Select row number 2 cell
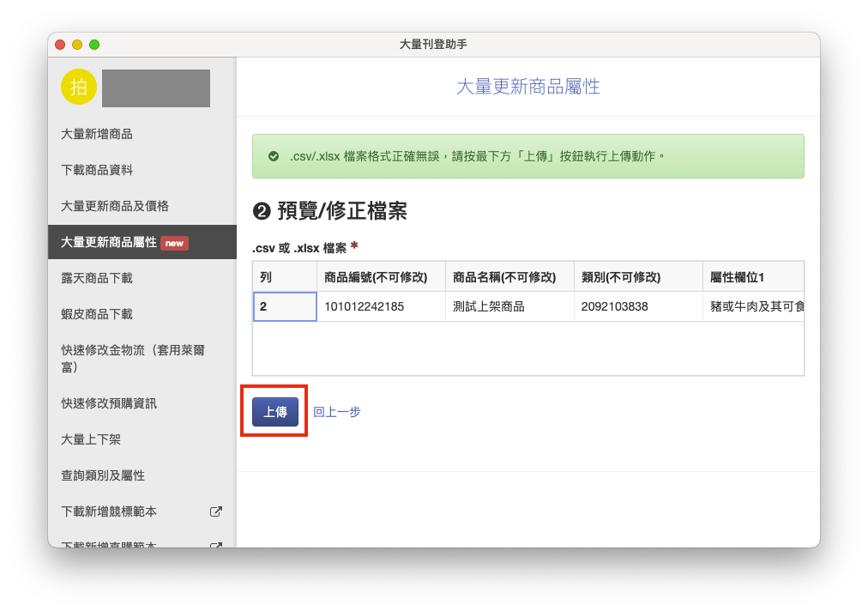 click(x=285, y=306)
